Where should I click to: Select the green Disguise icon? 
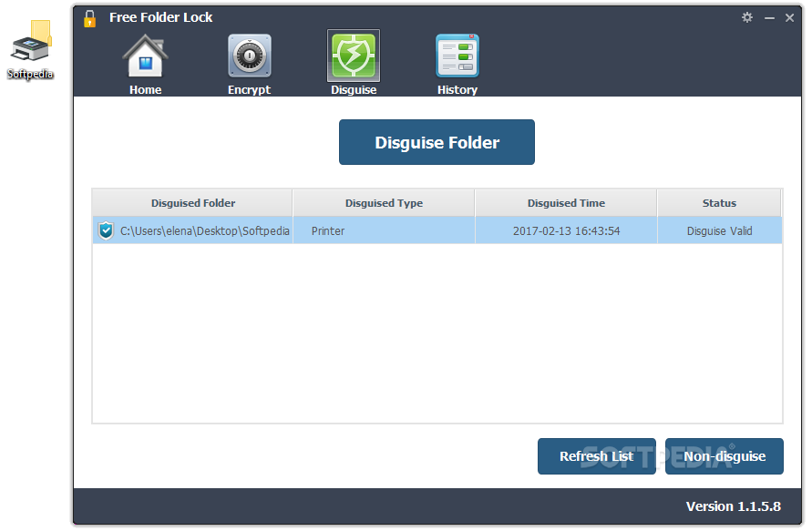(x=354, y=56)
